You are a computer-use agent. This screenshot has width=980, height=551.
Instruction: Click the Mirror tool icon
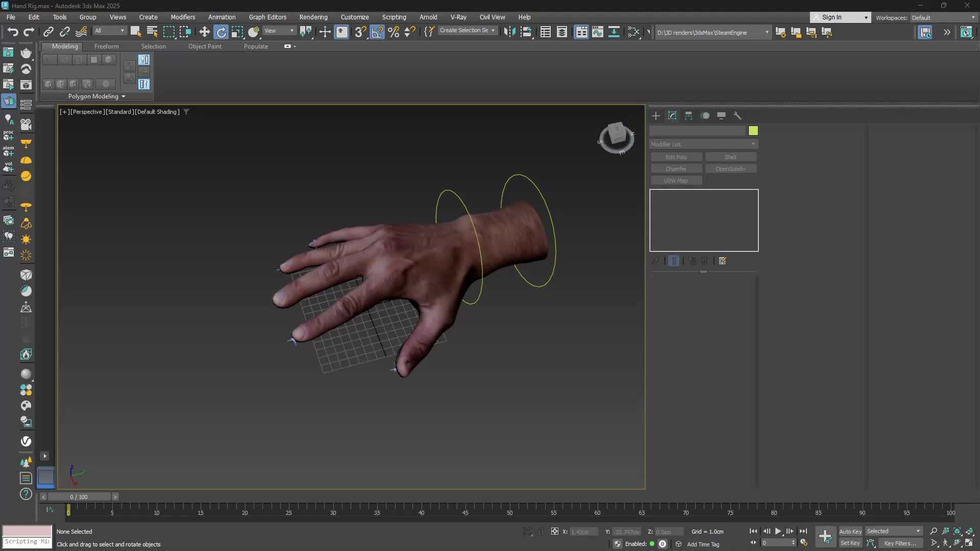point(509,32)
